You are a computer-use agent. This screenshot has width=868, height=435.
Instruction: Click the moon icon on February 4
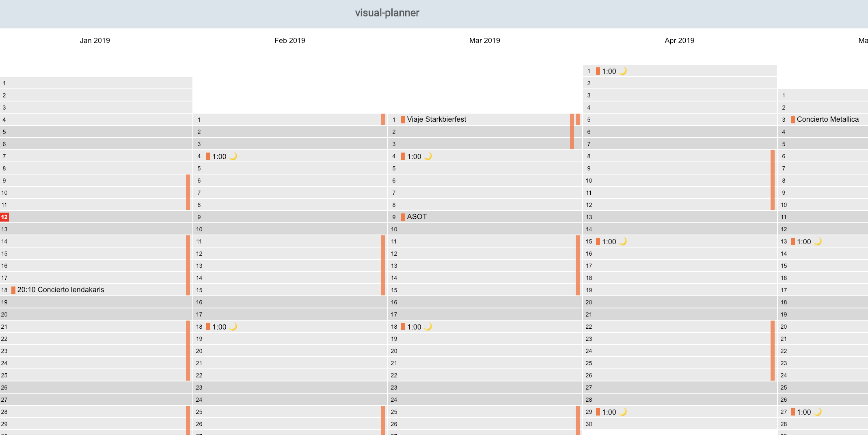[x=233, y=156]
